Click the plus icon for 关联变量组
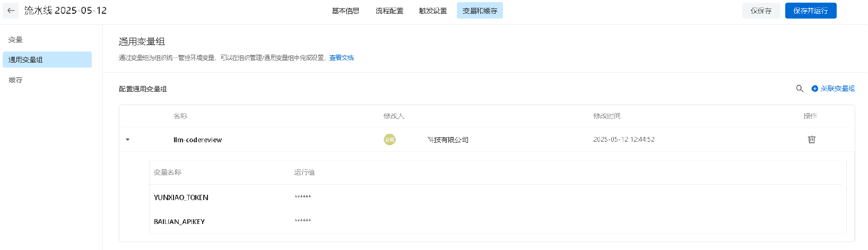Image resolution: width=868 pixels, height=250 pixels. [815, 89]
